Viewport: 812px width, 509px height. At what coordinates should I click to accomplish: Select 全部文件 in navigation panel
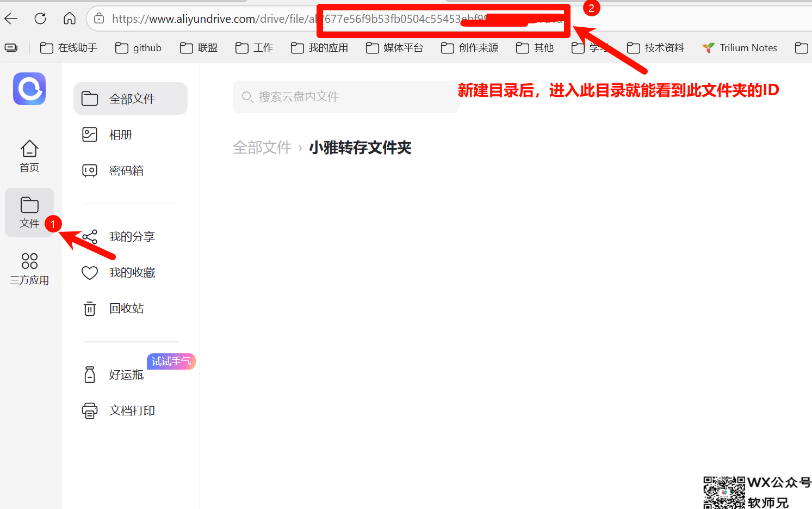(x=131, y=99)
